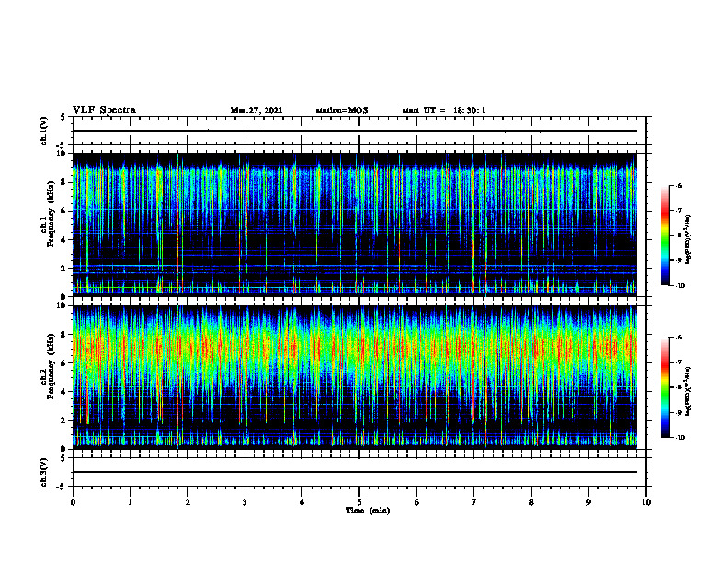728x563 pixels.
Task: Click the "0" tick on the Time axis
Action: pyautogui.click(x=73, y=502)
